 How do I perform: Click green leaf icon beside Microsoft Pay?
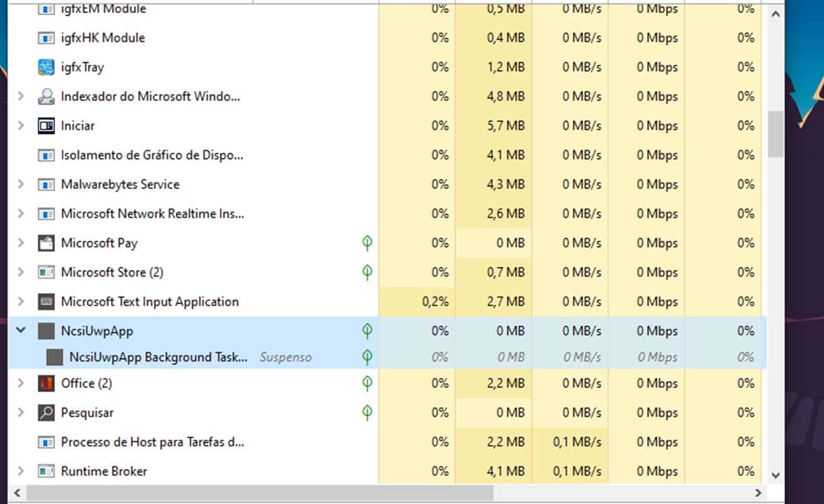coord(367,243)
